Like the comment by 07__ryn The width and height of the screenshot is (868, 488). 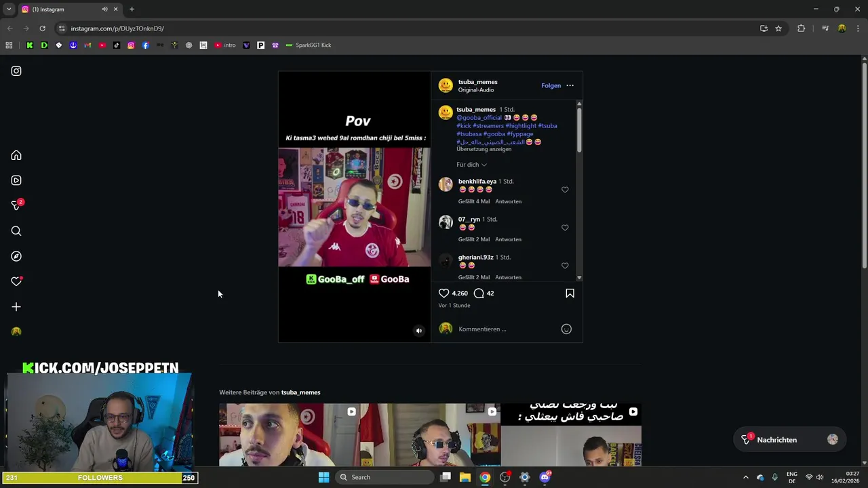click(x=565, y=228)
